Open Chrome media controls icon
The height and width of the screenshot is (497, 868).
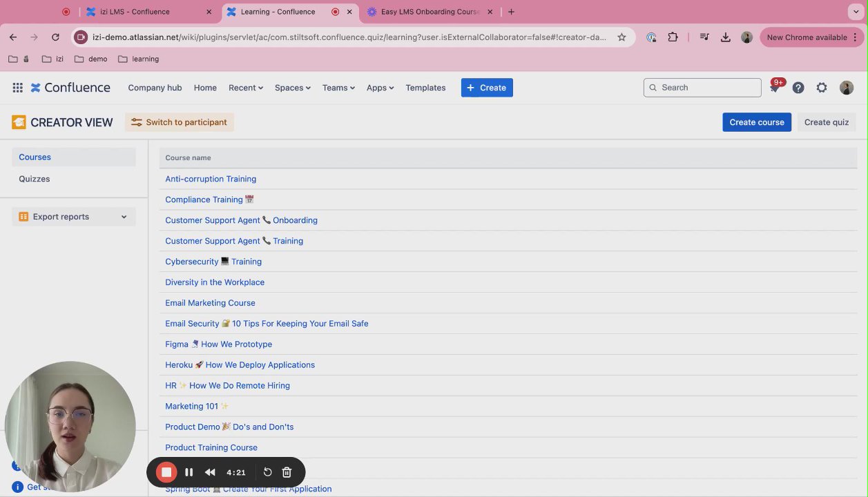coord(704,37)
